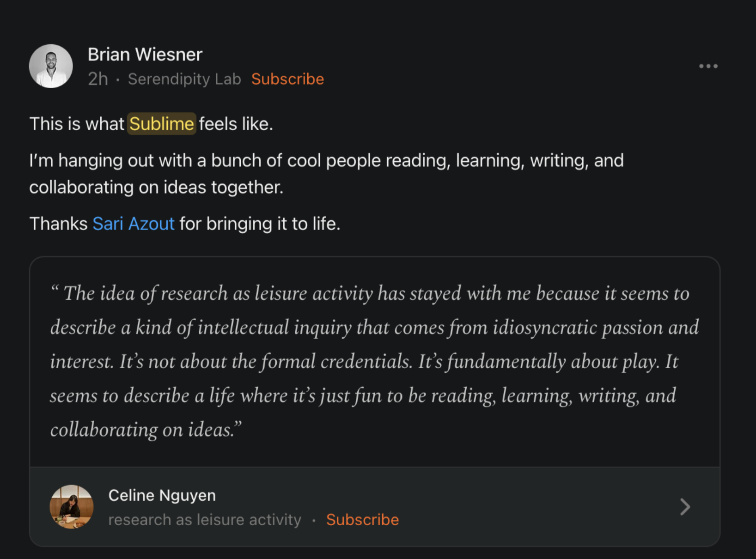Subscribe to Celine Nguyen's publication
The height and width of the screenshot is (559, 756).
point(362,520)
